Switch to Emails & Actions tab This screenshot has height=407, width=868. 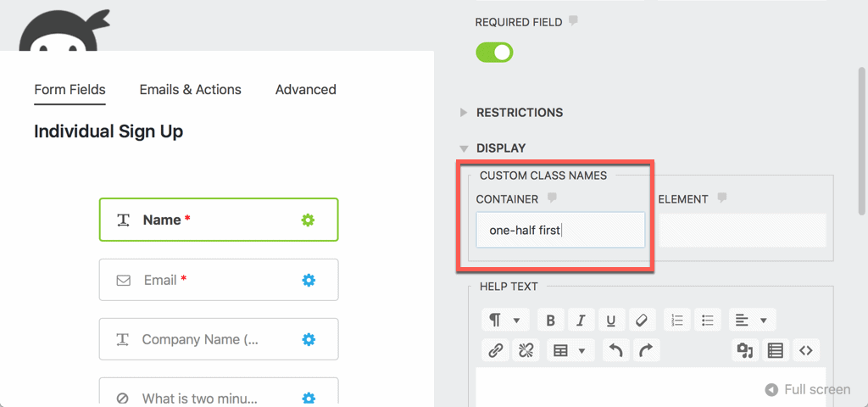(x=190, y=90)
